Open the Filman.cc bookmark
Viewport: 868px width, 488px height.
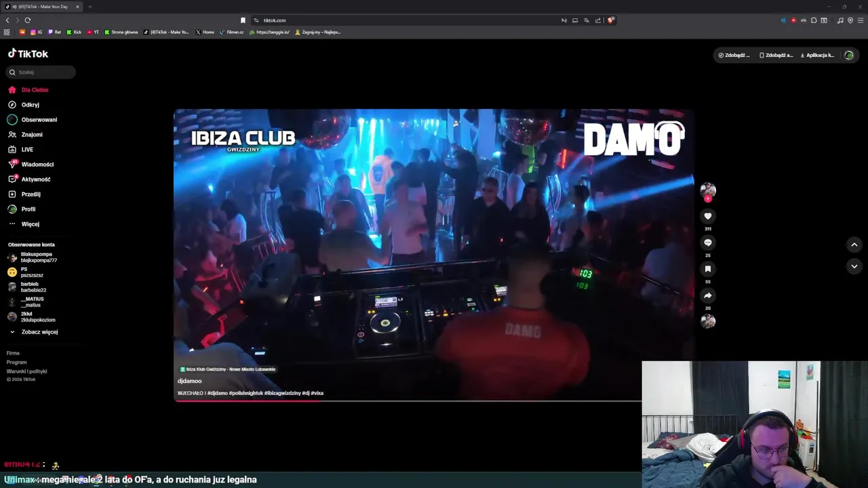232,32
